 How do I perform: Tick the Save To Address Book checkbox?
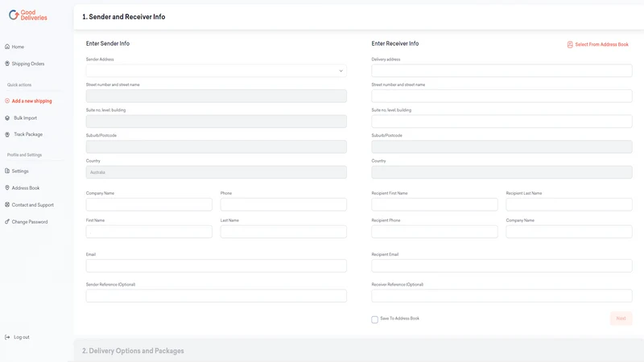pyautogui.click(x=374, y=319)
